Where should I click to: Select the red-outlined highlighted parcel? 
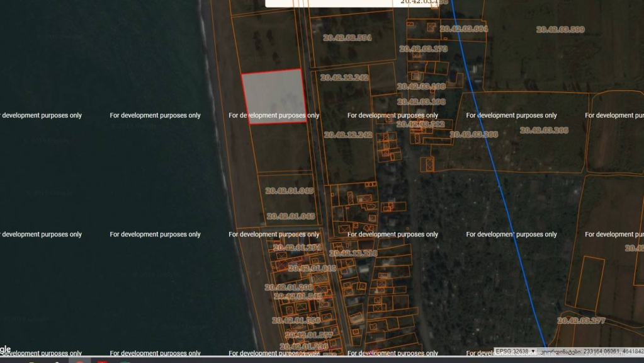tap(274, 96)
